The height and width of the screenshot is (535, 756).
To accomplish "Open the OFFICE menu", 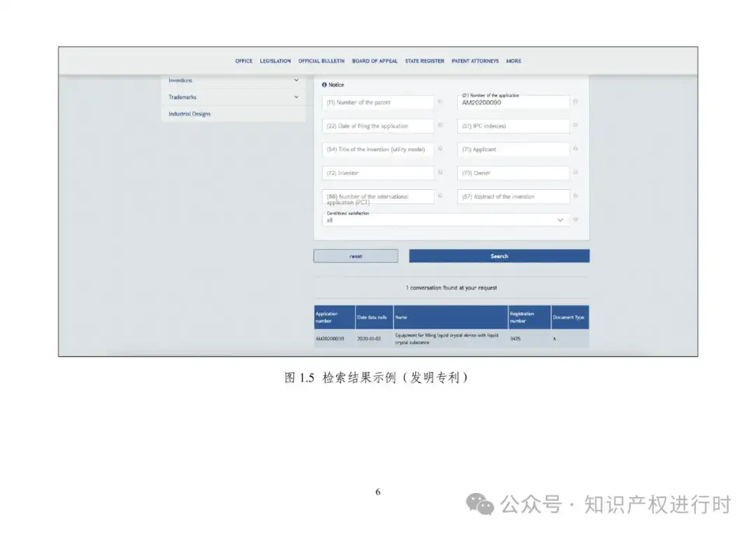I will (244, 61).
